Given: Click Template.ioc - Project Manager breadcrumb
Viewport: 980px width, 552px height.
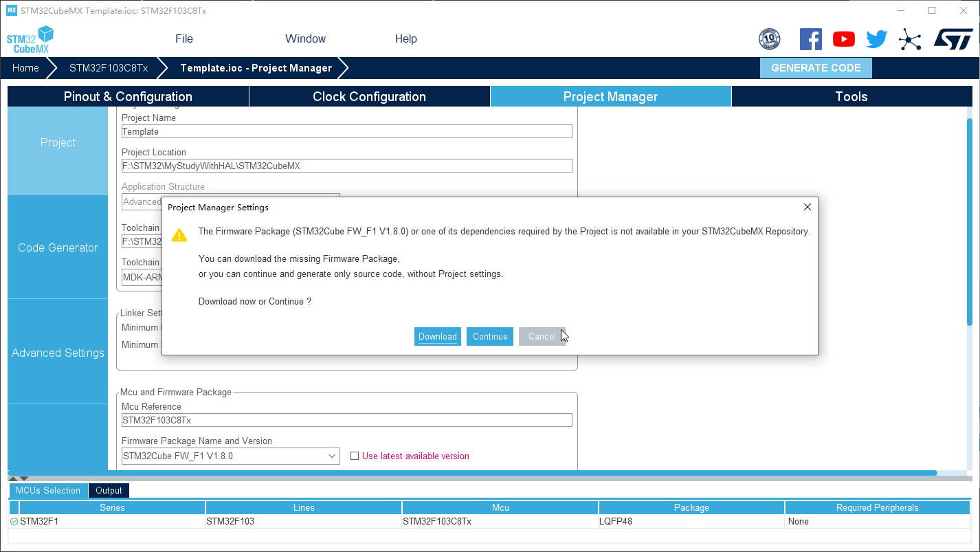Looking at the screenshot, I should coord(256,68).
